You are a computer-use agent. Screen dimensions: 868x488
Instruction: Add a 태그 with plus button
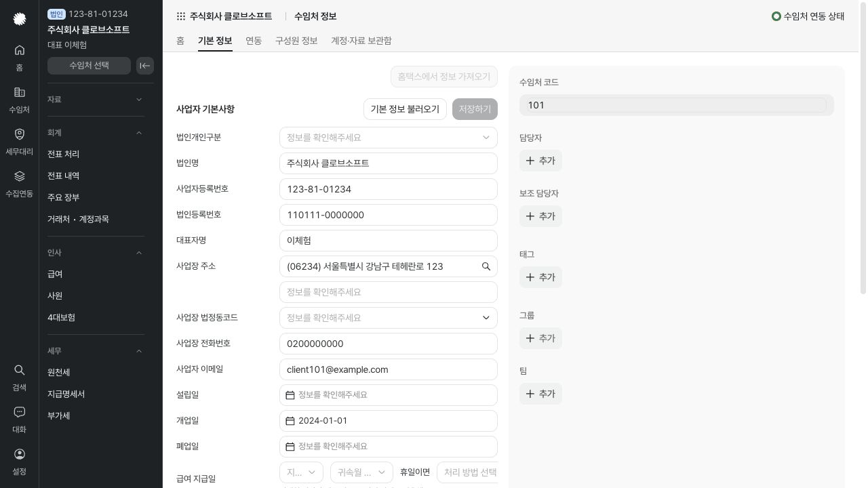point(540,277)
